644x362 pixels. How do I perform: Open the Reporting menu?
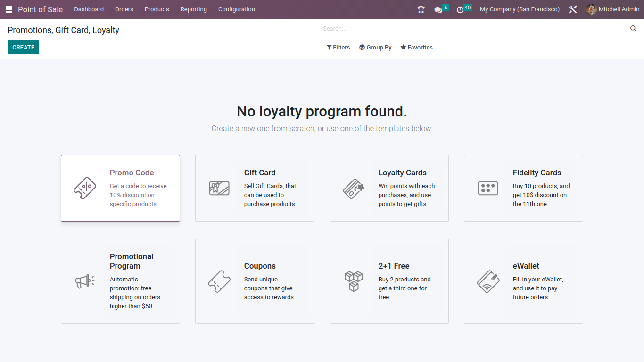[193, 9]
